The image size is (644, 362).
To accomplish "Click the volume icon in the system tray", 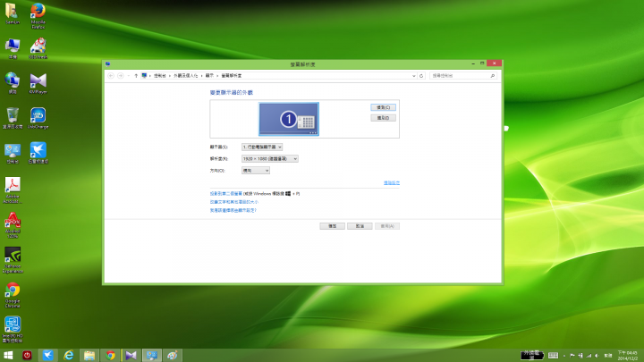I will tap(597, 356).
